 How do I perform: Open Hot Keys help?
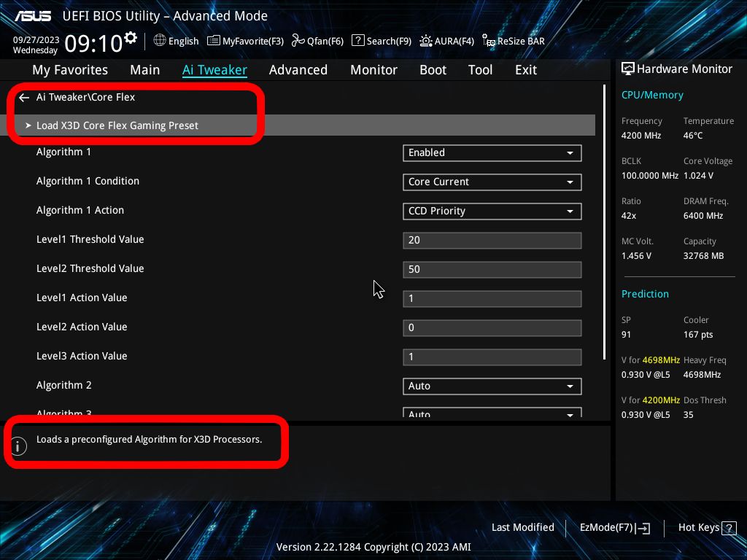click(707, 528)
